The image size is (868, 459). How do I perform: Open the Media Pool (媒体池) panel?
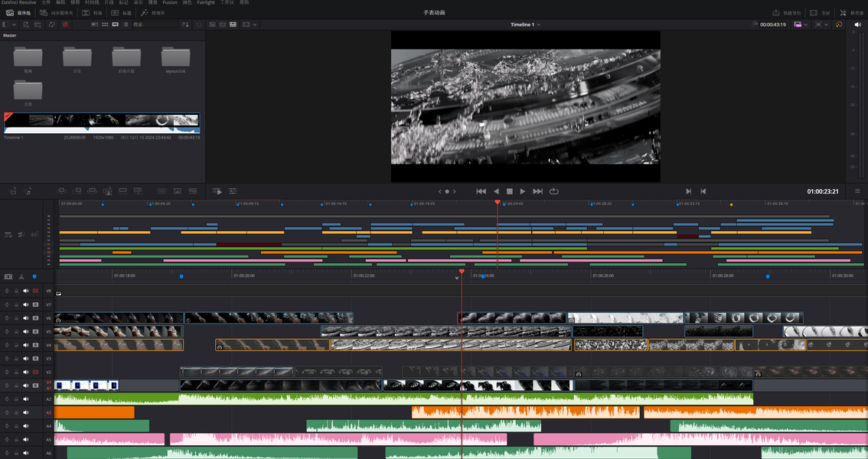18,13
